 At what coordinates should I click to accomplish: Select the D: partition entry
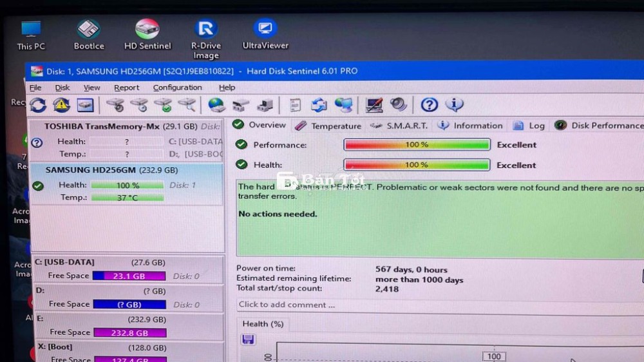coord(128,298)
